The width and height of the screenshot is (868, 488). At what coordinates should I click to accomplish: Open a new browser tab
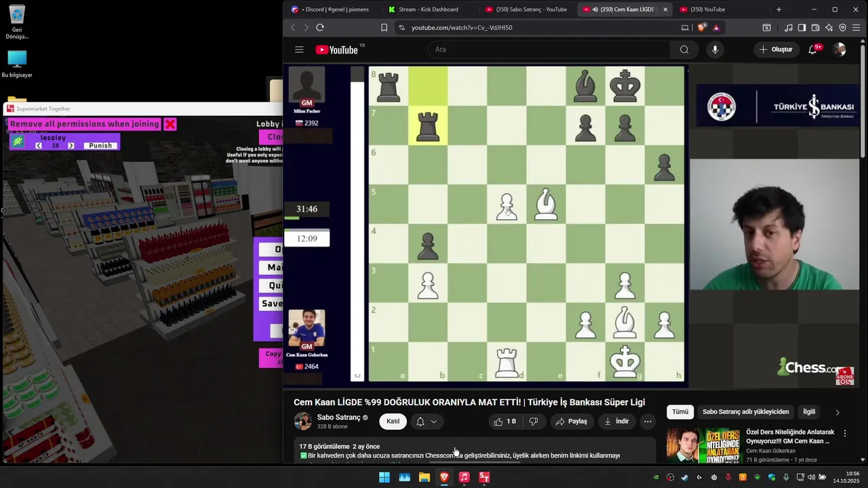[x=778, y=9]
